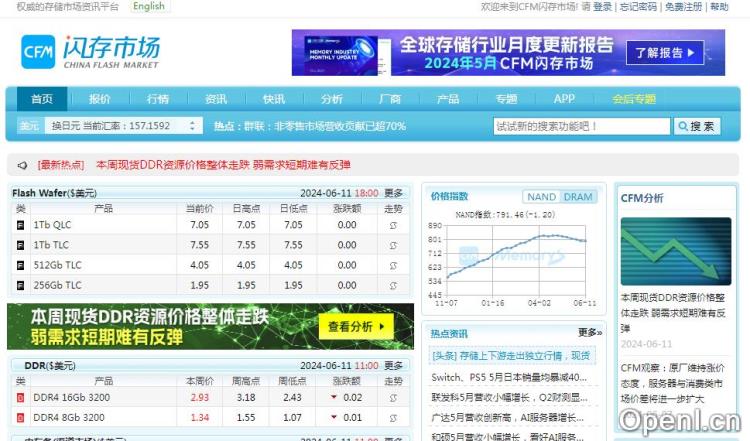The height and width of the screenshot is (441, 750).
Task: Click the CFM China Flash Market logo
Action: (x=90, y=52)
